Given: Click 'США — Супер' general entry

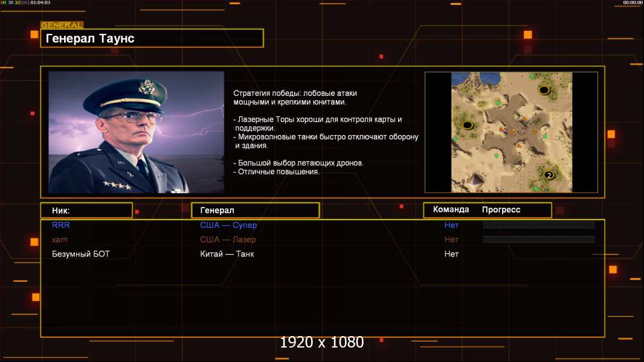Looking at the screenshot, I should [228, 225].
